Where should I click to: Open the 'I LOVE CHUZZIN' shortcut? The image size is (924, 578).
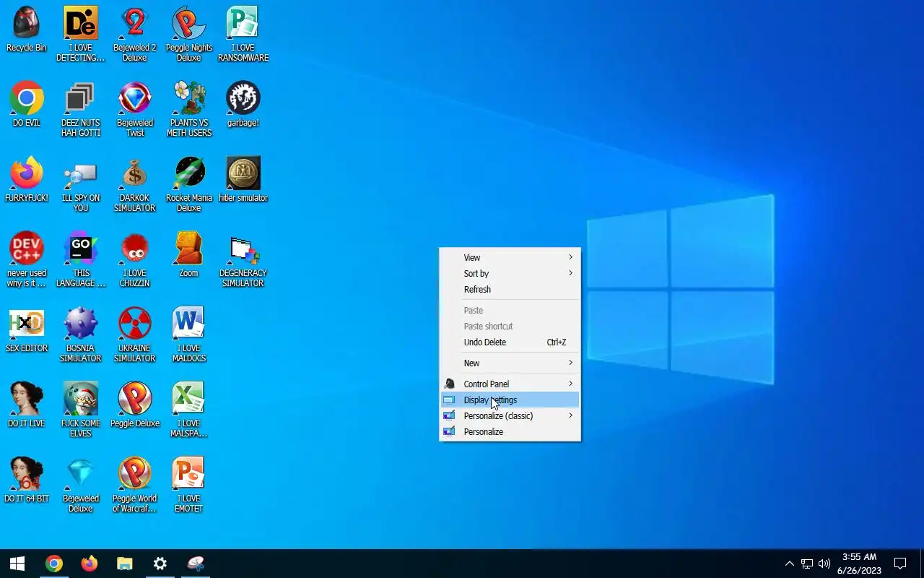coord(135,259)
